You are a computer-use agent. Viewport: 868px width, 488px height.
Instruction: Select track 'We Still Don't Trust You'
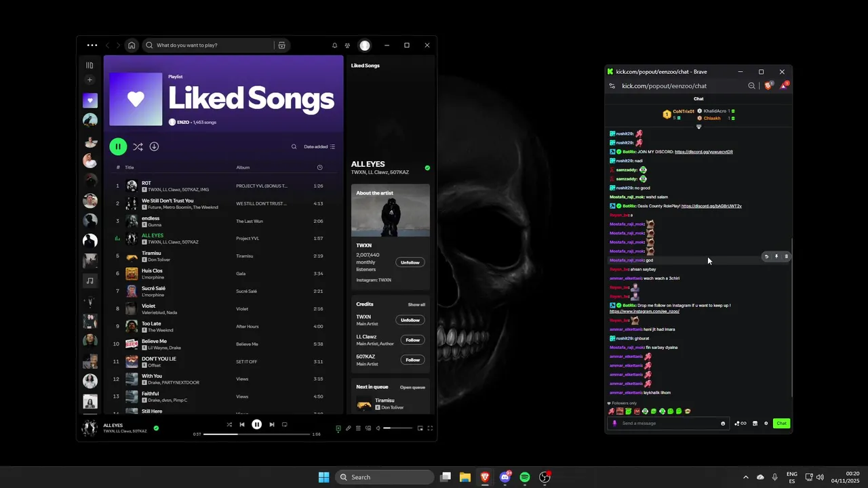pos(222,203)
